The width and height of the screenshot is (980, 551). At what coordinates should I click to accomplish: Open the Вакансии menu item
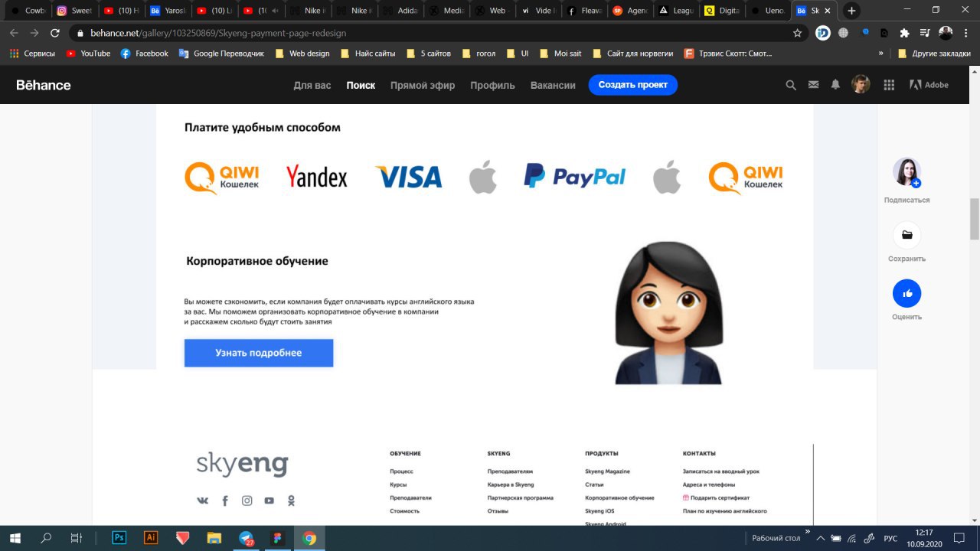pos(553,85)
